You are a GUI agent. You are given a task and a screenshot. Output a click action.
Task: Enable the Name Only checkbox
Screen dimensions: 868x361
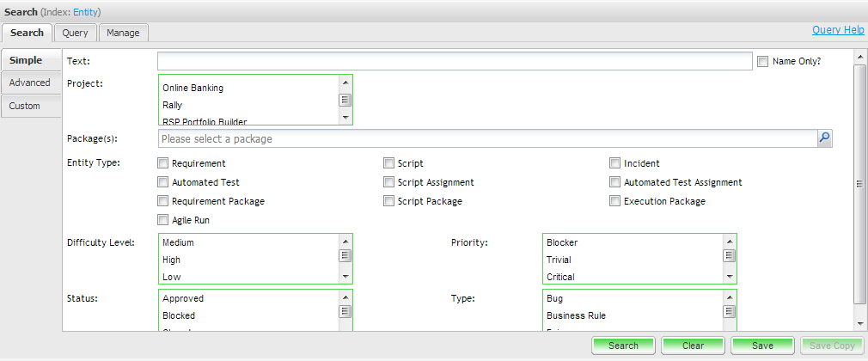coord(762,61)
